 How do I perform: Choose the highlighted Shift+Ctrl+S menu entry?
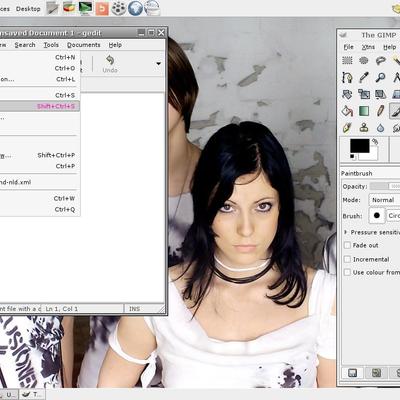40,106
